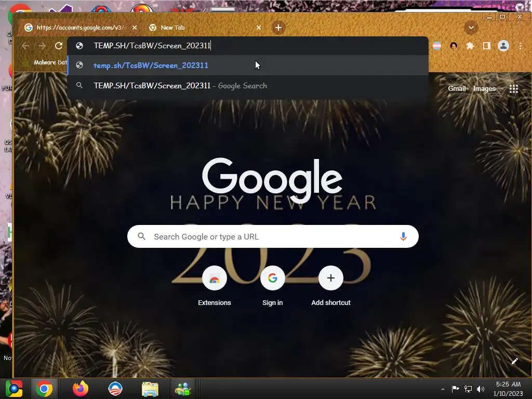Click the Chrome icon in the taskbar
The image size is (532, 399).
coord(44,389)
